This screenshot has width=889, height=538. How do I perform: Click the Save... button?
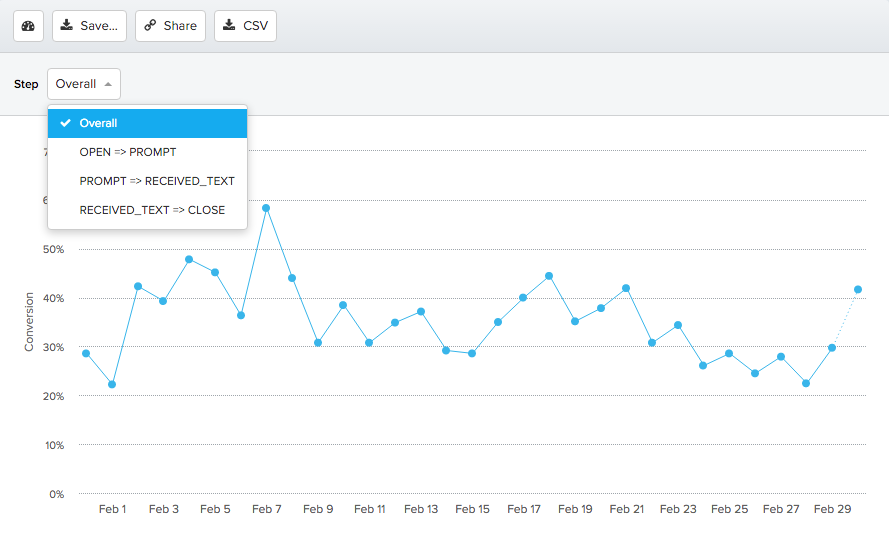[89, 26]
